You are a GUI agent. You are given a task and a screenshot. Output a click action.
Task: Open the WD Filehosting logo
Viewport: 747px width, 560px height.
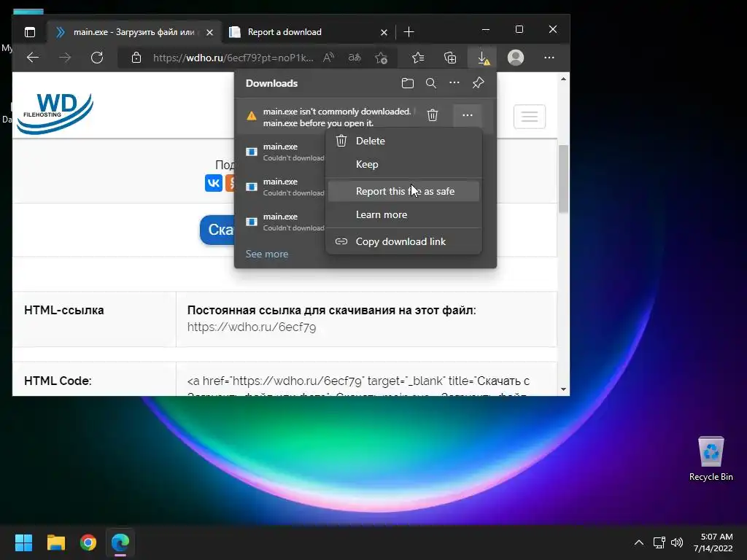tap(55, 113)
